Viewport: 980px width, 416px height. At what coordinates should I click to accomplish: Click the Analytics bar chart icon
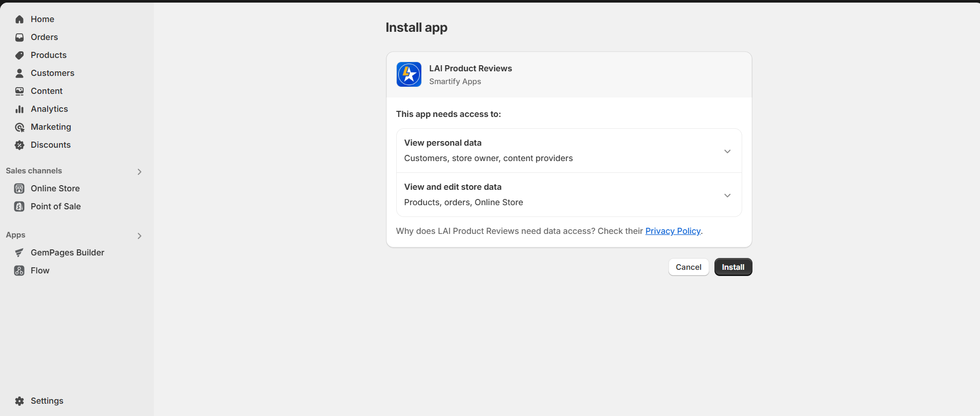19,109
